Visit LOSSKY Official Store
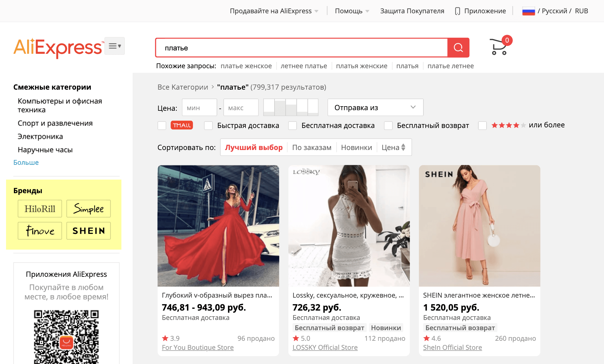604x364 pixels. [325, 347]
